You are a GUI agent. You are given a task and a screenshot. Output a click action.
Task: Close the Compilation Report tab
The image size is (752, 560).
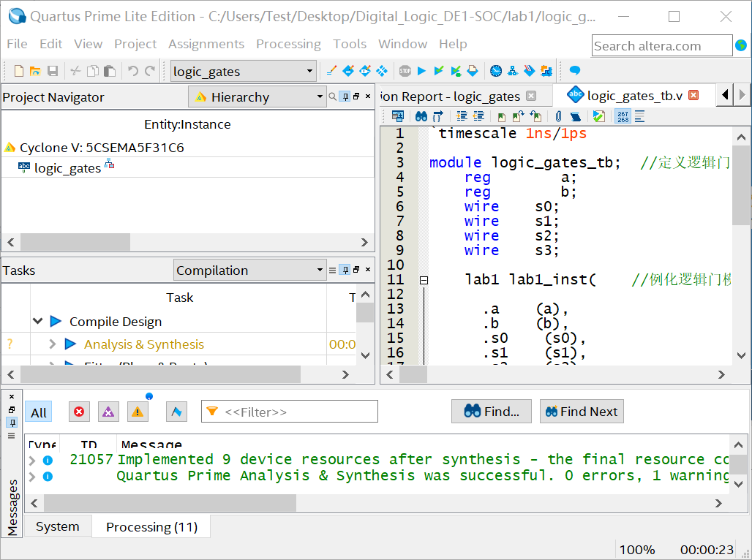(531, 96)
